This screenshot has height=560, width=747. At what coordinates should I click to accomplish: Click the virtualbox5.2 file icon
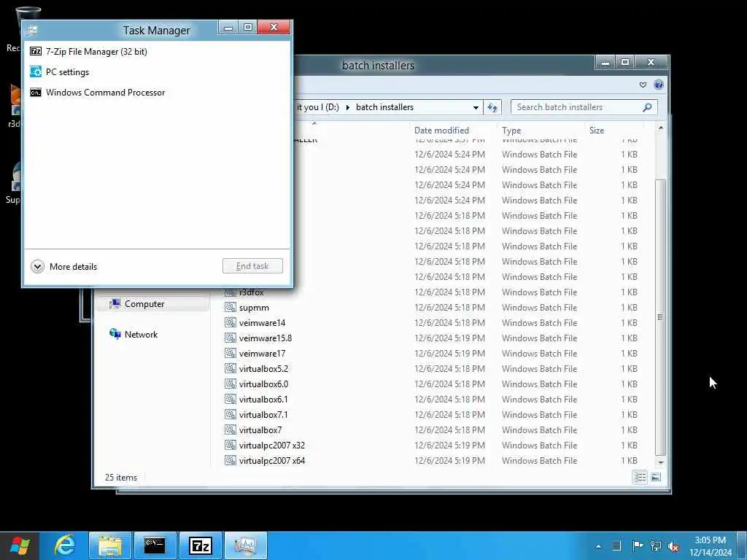230,368
